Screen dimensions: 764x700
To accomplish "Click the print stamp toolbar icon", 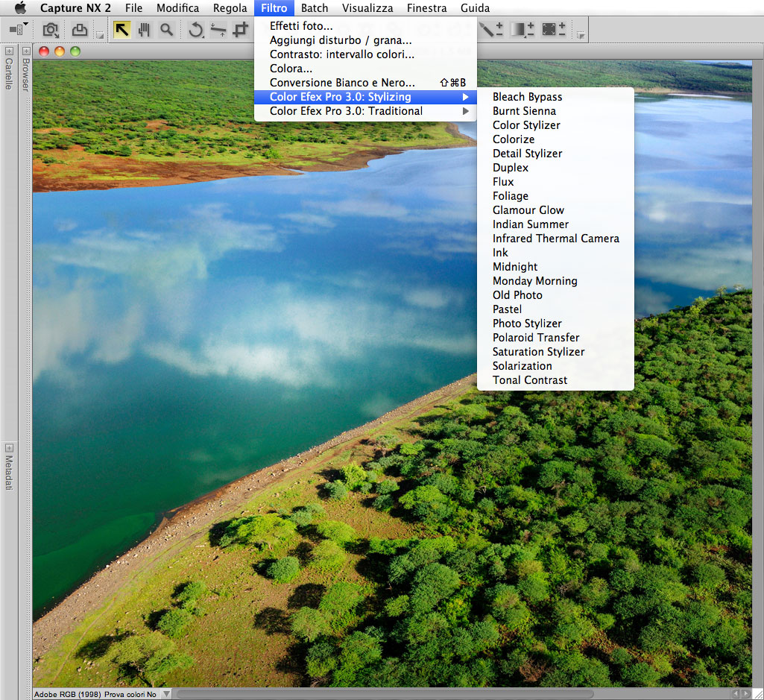I will tap(80, 31).
